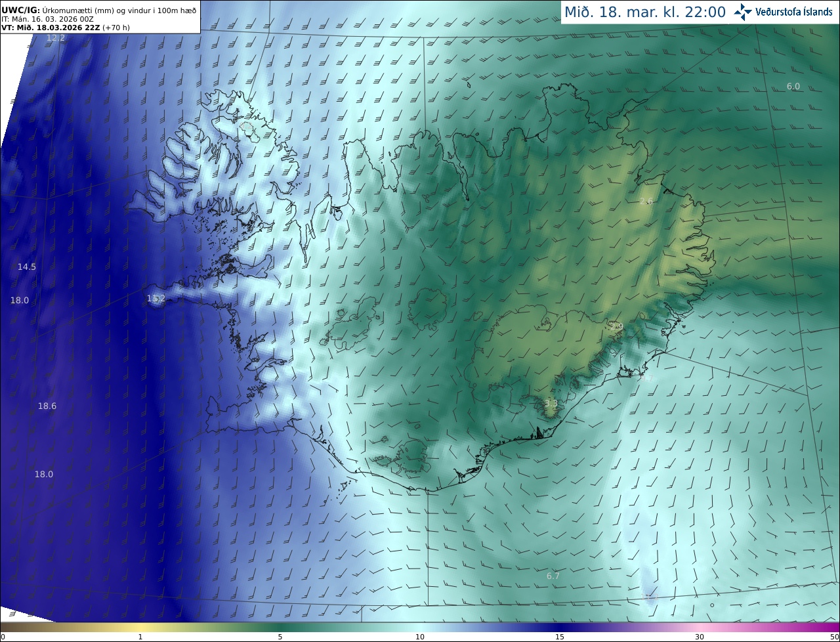Click the 15 tick on the colour scale
This screenshot has width=840, height=642.
click(x=560, y=637)
